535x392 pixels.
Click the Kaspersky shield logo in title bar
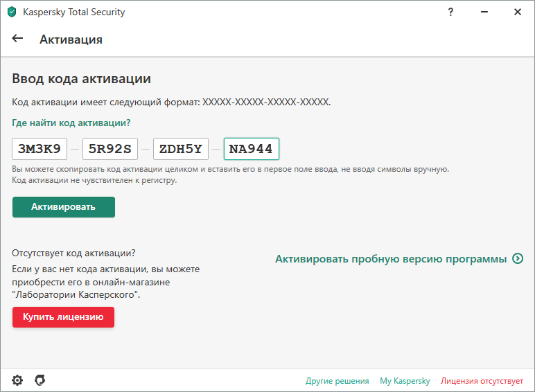[12, 12]
